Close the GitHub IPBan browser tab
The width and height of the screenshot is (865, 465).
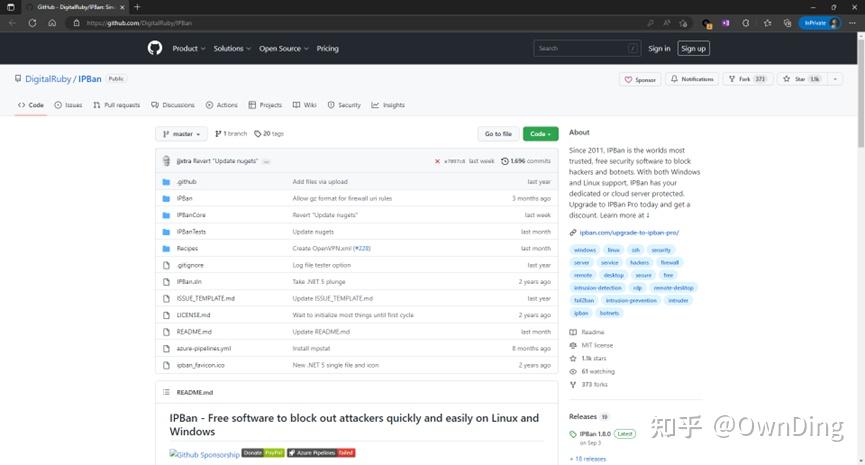click(x=122, y=7)
